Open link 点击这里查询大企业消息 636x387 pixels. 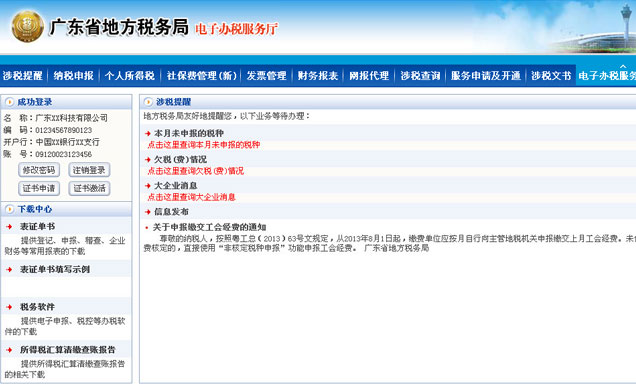tap(191, 197)
